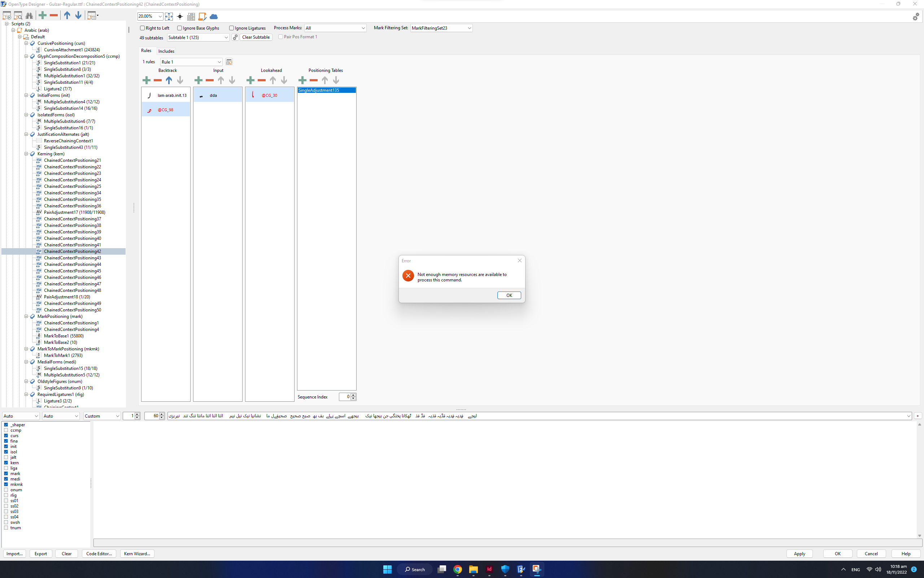This screenshot has height=578, width=924.
Task: Open Chrome from the taskbar
Action: (457, 569)
